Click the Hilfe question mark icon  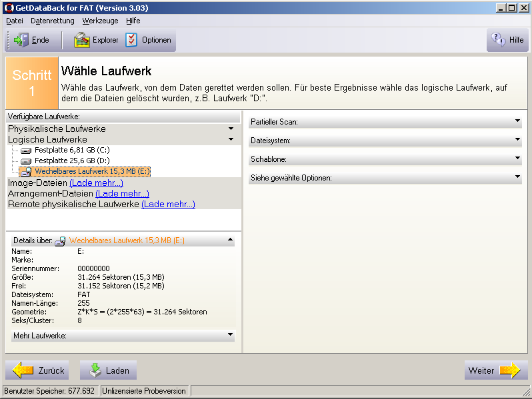point(499,40)
